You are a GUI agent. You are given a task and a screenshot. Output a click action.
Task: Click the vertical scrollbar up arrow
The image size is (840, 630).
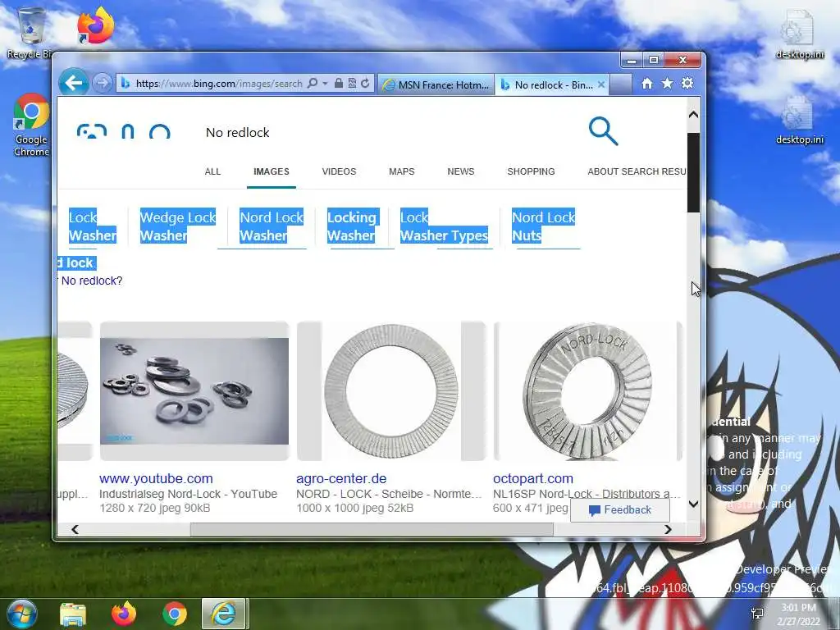(x=693, y=114)
